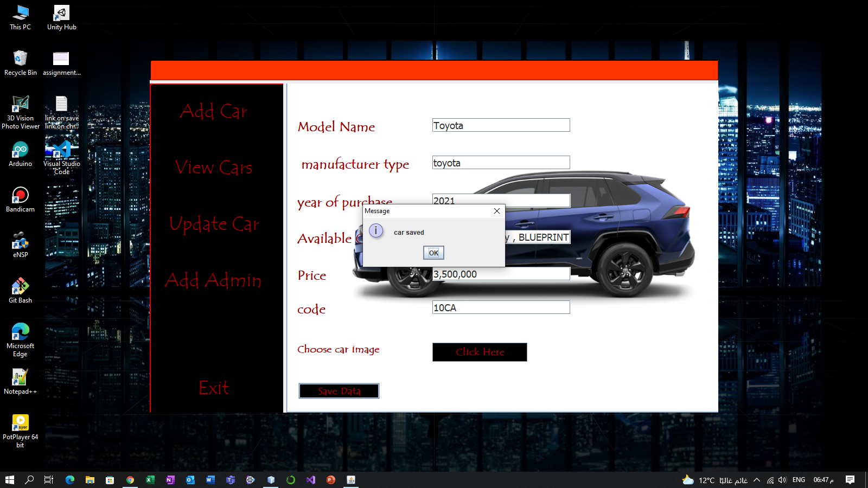
Task: Click the Save Data button
Action: click(339, 391)
